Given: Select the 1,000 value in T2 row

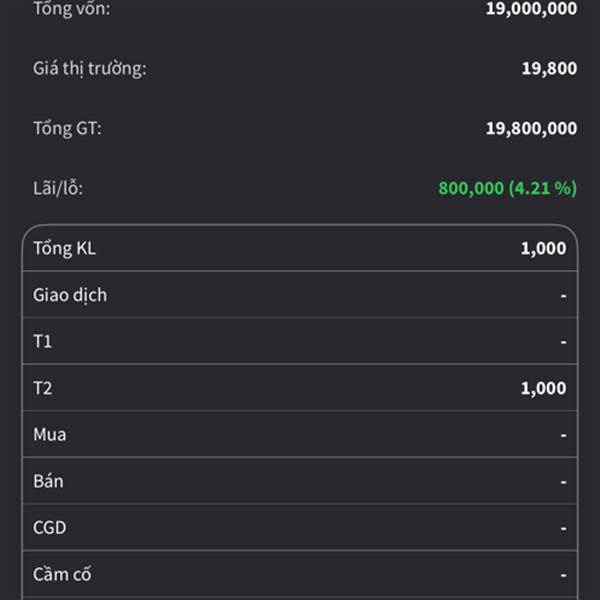Looking at the screenshot, I should point(543,388).
